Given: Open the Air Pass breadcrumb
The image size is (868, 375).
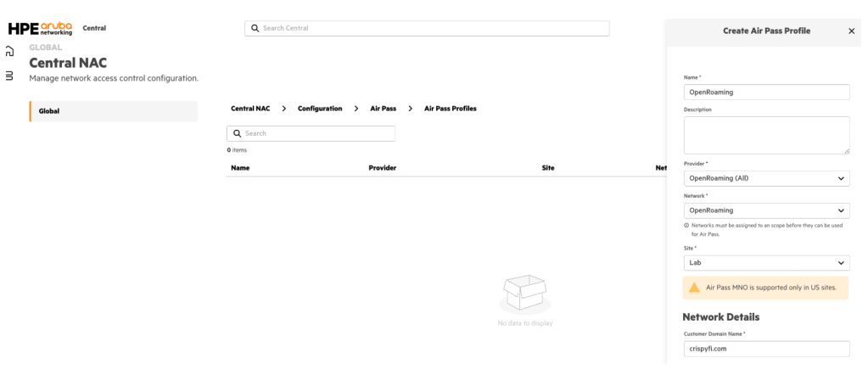Looking at the screenshot, I should pos(383,109).
